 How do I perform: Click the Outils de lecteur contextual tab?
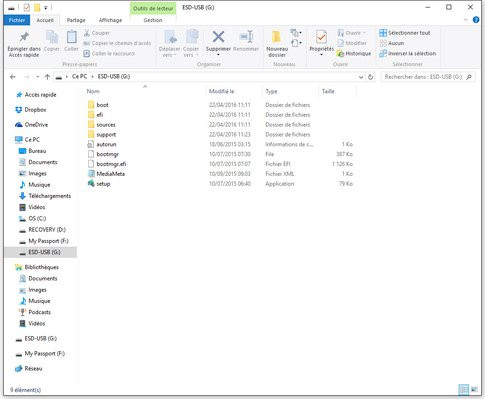153,8
